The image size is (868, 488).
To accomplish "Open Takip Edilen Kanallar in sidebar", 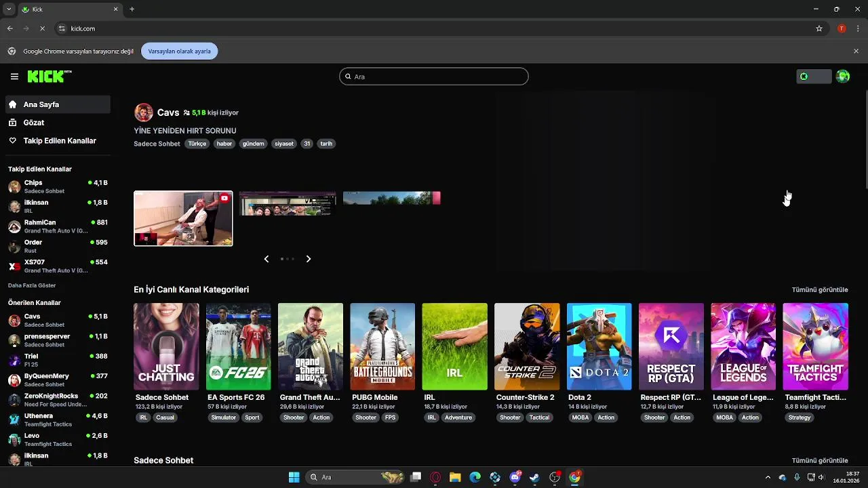I will pyautogui.click(x=58, y=141).
